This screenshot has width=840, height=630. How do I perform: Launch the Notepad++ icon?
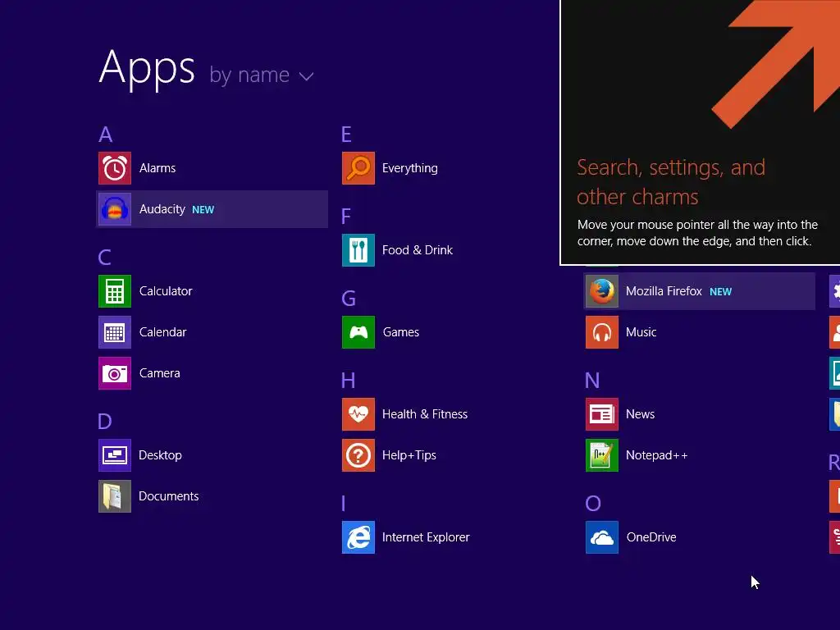(602, 455)
